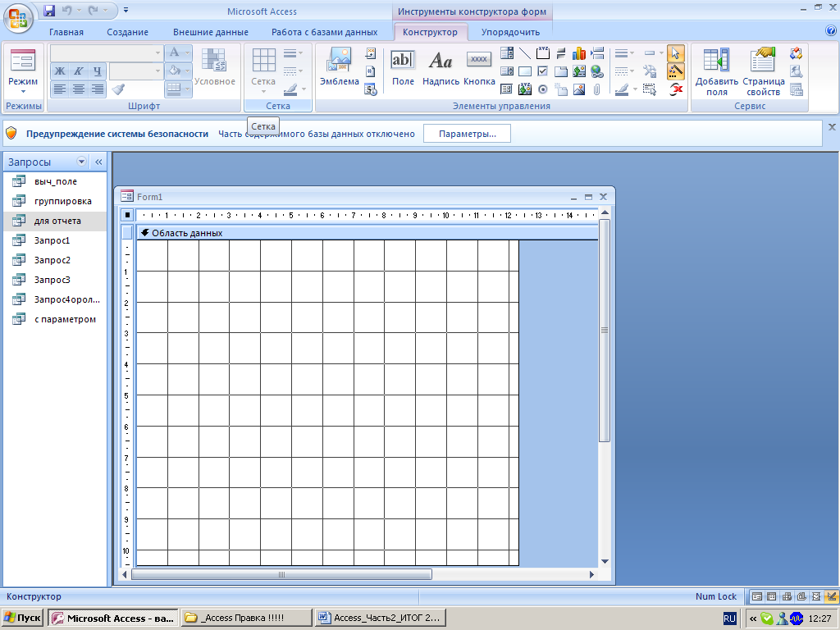Toggle italic К formatting
This screenshot has height=630, width=840.
tap(78, 71)
